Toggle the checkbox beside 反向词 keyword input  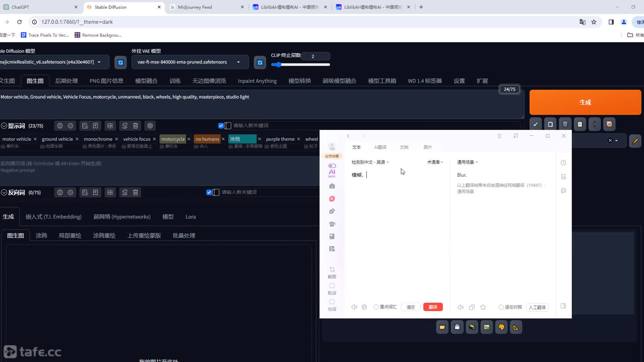tap(209, 192)
